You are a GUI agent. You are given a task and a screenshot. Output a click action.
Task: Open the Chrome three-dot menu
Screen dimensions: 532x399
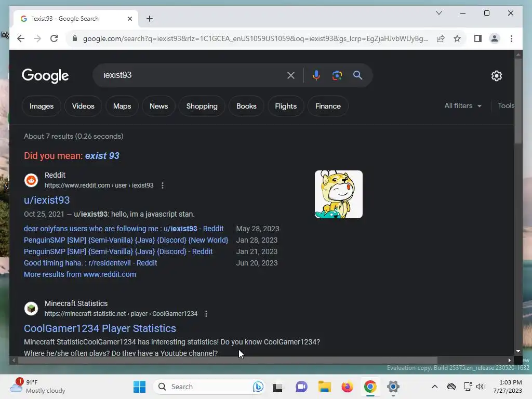[511, 38]
